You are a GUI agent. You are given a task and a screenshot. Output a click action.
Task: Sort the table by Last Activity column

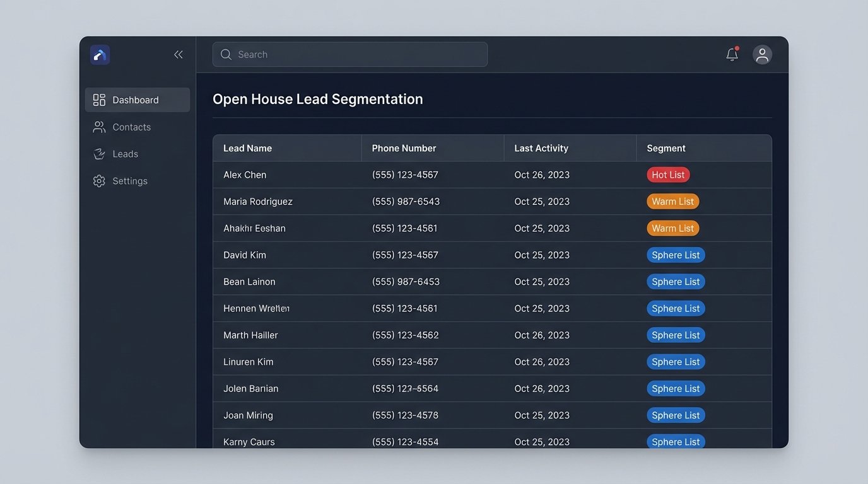click(x=541, y=147)
